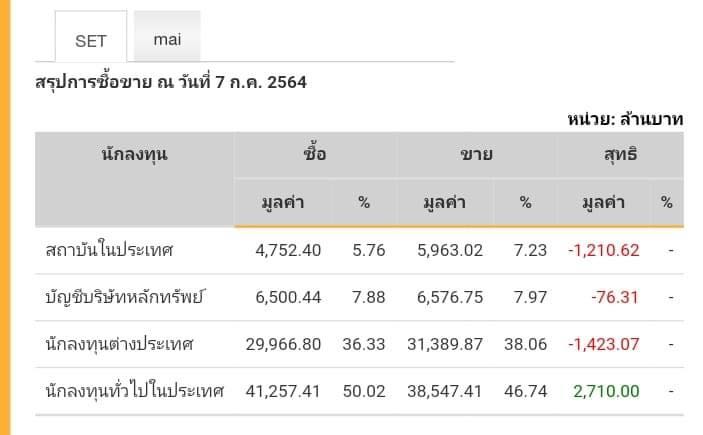This screenshot has height=435, width=703.
Task: Open the mai tab
Action: point(167,36)
